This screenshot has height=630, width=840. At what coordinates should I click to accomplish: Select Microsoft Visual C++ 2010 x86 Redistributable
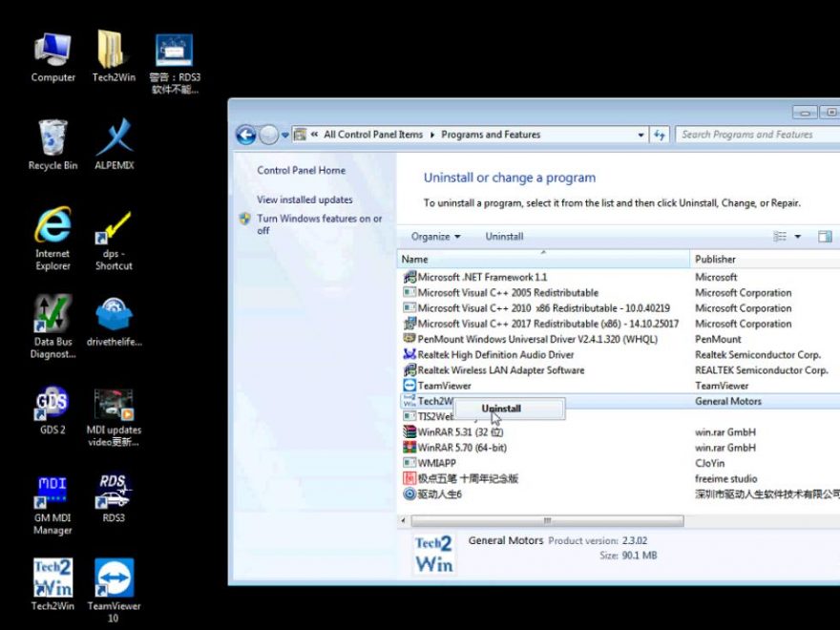[544, 308]
